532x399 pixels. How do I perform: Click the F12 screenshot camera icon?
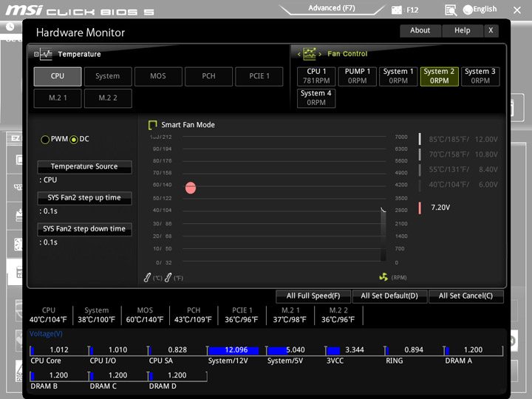[396, 10]
